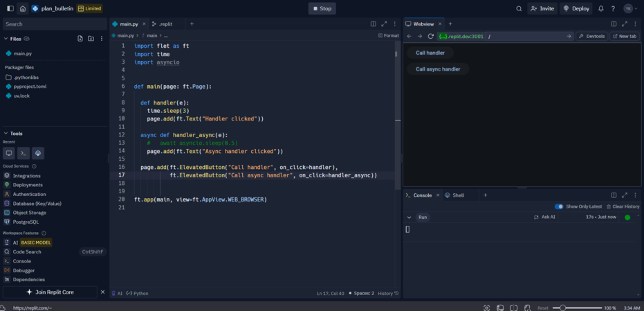Click the search magnifier in top bar
Screen dimensions: 644x311
pyautogui.click(x=519, y=8)
